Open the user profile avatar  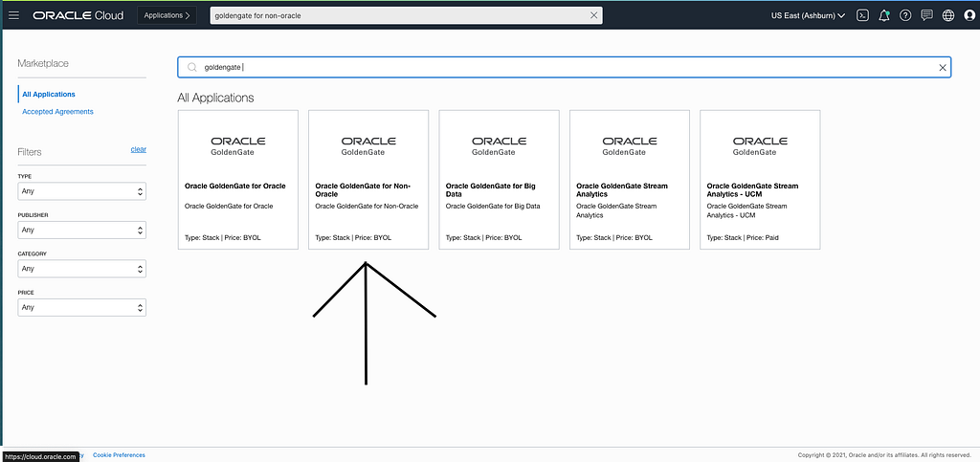pos(969,15)
